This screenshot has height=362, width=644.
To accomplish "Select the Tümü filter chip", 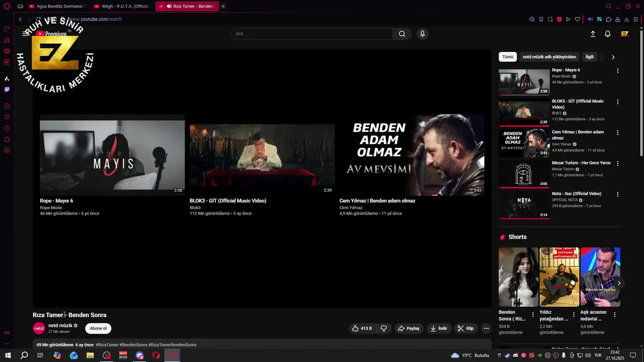I will tap(508, 57).
